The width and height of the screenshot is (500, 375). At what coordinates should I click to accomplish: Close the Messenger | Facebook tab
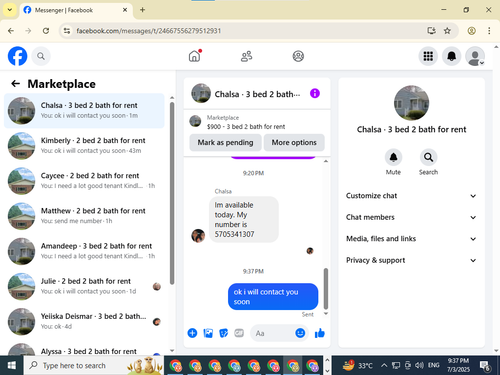[125, 10]
